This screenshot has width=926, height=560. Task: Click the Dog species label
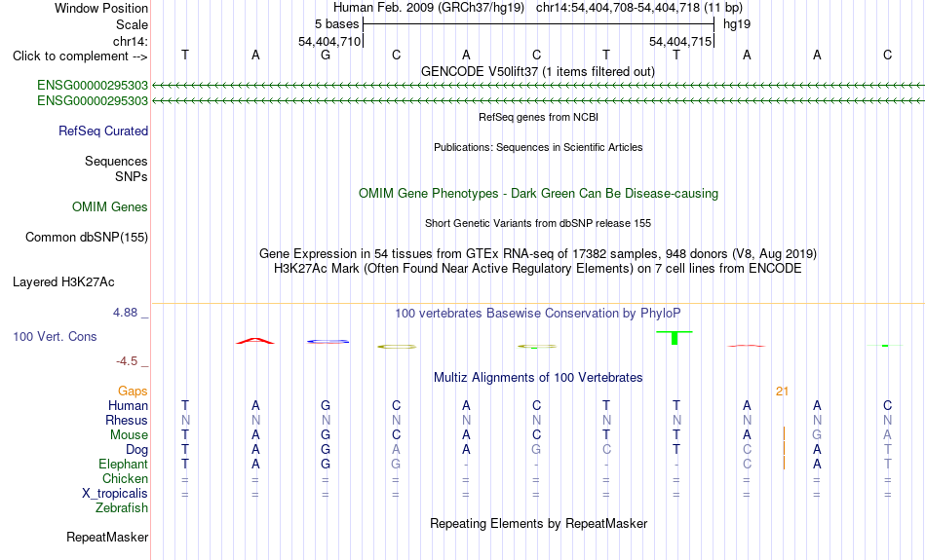point(136,450)
